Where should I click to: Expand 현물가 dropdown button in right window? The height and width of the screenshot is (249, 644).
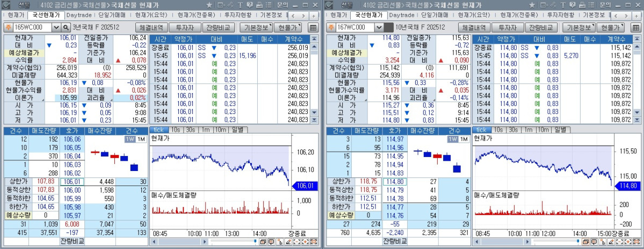[610, 27]
